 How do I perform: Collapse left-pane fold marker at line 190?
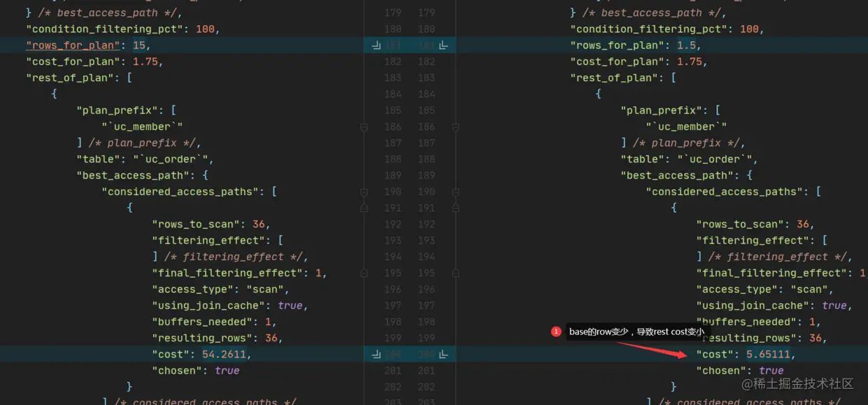[x=364, y=192]
